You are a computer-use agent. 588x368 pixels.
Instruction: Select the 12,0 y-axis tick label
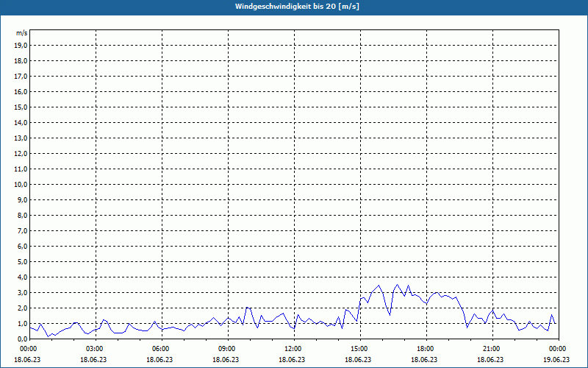(x=21, y=154)
